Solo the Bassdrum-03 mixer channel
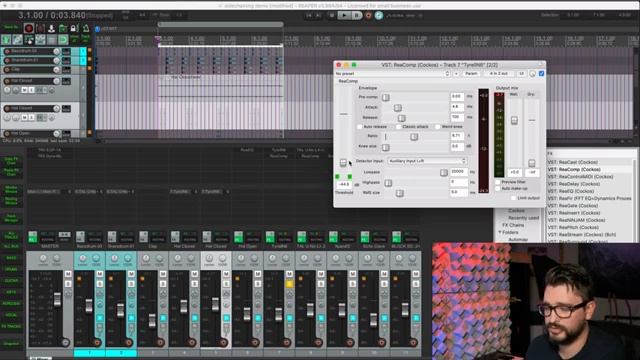Viewport: 640px width, 360px height. point(100,284)
